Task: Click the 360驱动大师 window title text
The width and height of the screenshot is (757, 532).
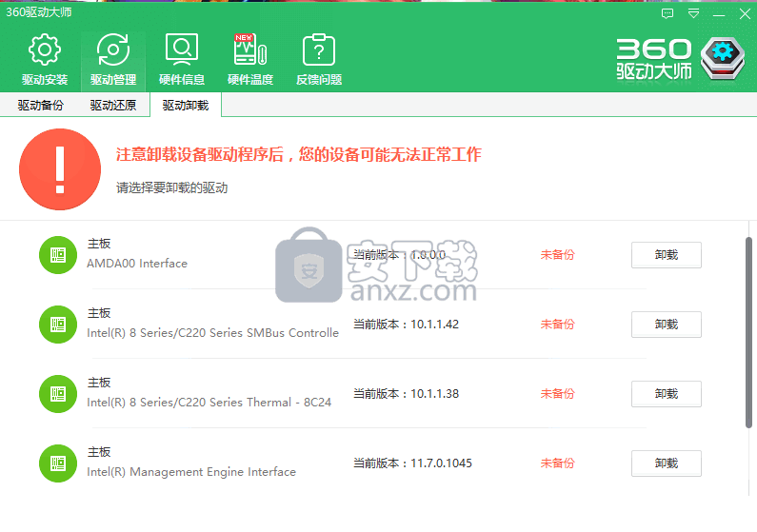Action: pos(39,12)
